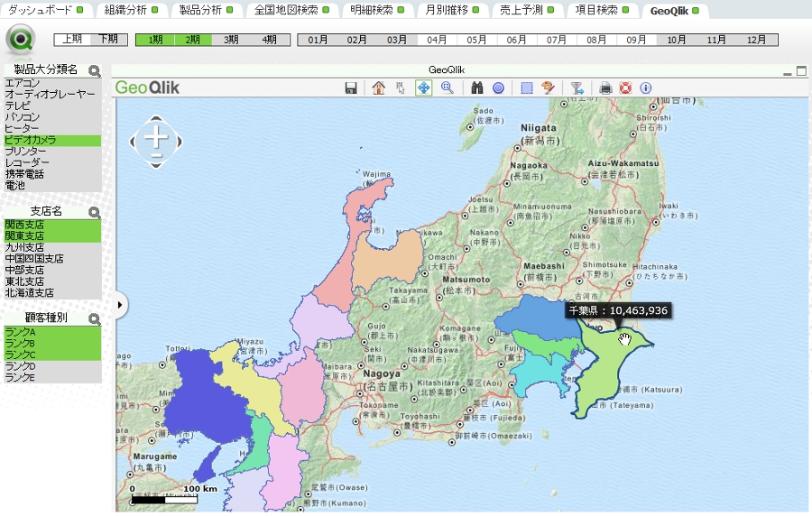Screen dimensions: 812x516
Task: Click the save (floppy disk) icon
Action: tap(351, 88)
